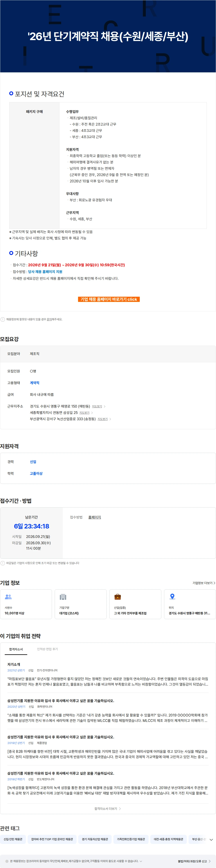Viewport: 216px width, 868px height.
Task: Open 지도보기 for 부산광역시 강서구 address
Action: tap(104, 419)
